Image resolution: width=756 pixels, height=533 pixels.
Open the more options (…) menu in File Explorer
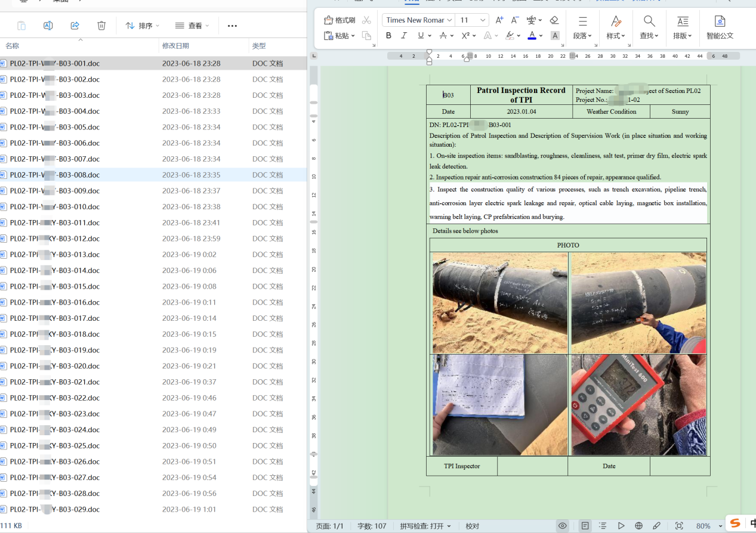tap(233, 26)
